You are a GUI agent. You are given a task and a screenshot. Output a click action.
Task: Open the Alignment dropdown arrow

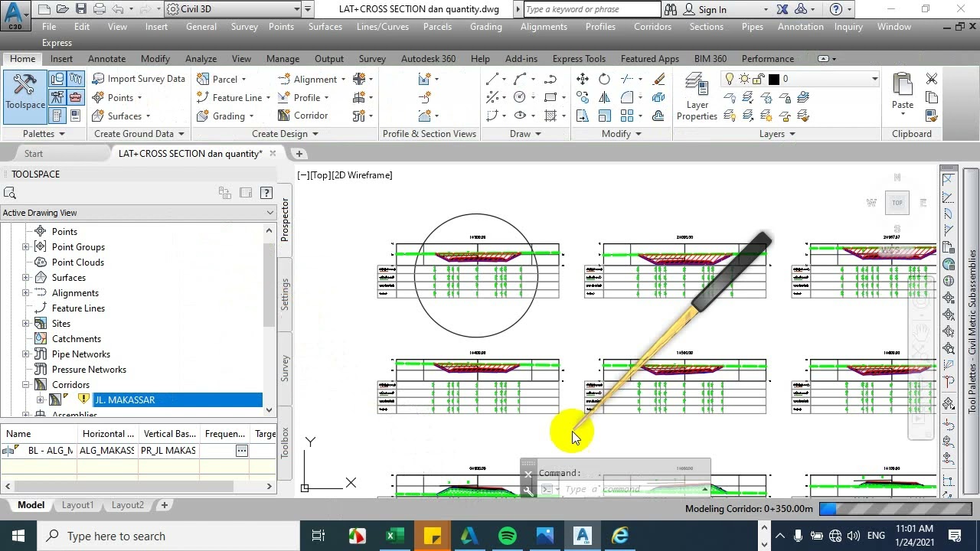pyautogui.click(x=343, y=79)
